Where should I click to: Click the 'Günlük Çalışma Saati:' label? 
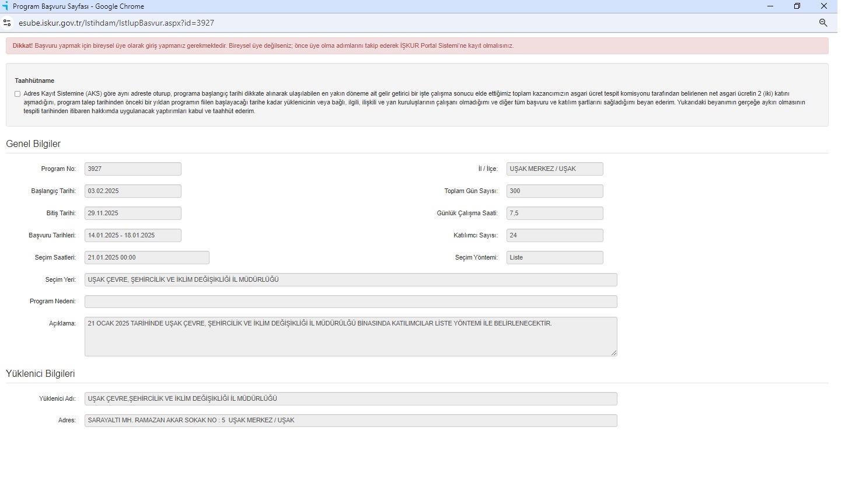pos(467,213)
